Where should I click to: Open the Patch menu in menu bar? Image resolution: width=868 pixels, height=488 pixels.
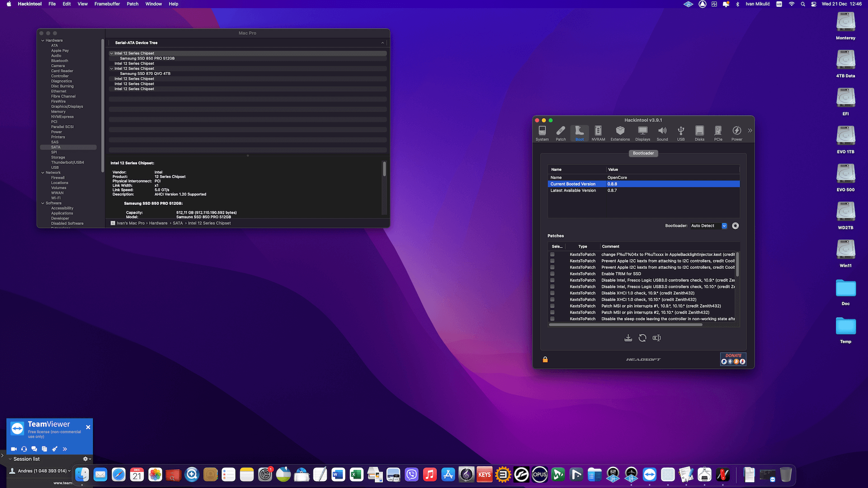pyautogui.click(x=132, y=4)
